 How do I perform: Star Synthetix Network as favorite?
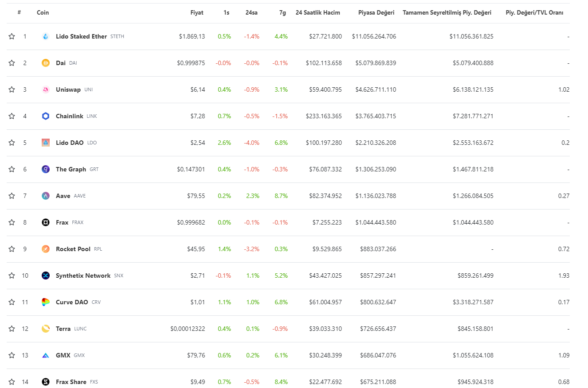point(12,275)
